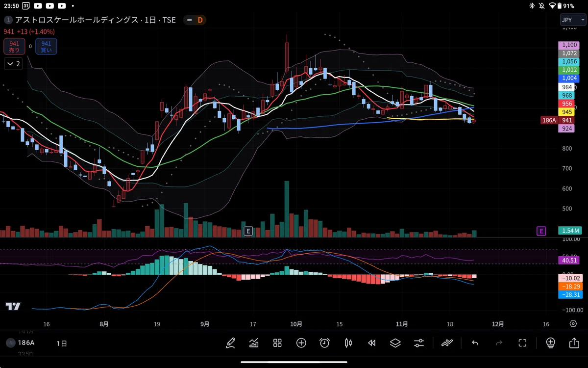Image resolution: width=588 pixels, height=368 pixels.
Task: Tap the plus-in-circle compare symbol icon
Action: pos(301,343)
